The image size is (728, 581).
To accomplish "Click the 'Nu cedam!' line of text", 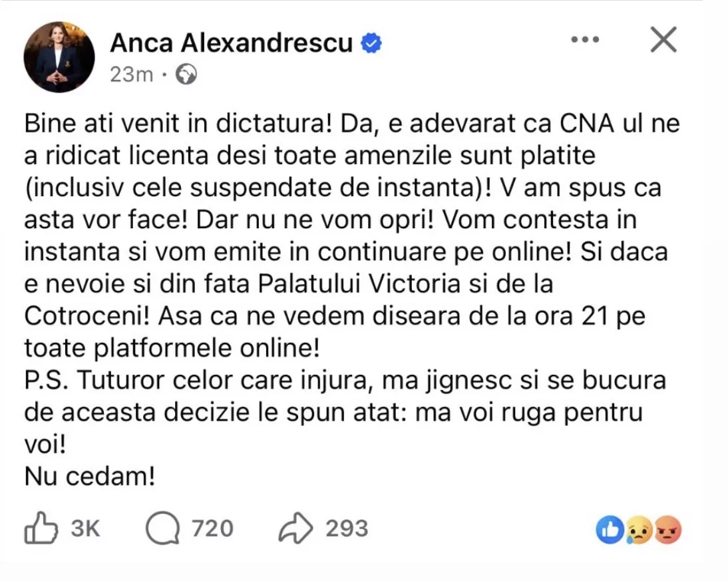I will [90, 476].
